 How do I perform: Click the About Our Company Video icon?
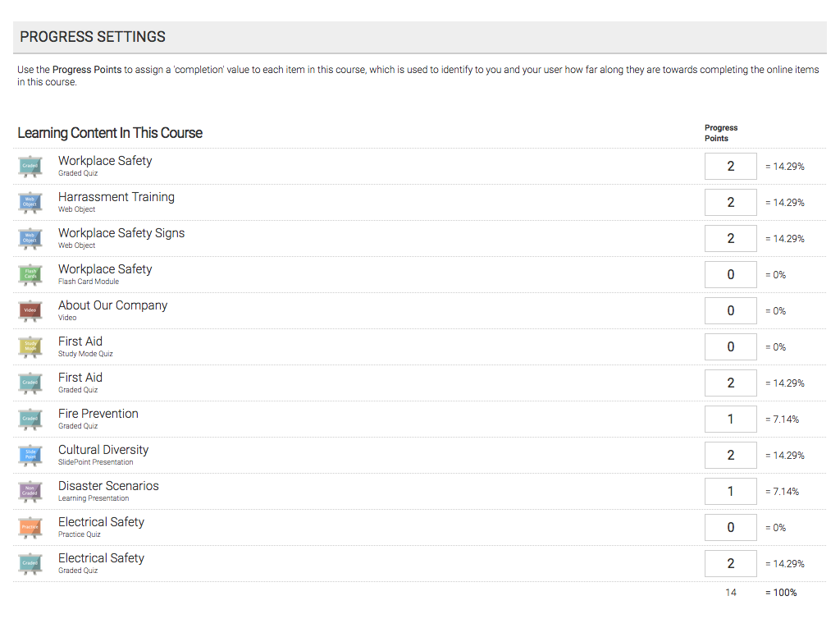tap(30, 311)
